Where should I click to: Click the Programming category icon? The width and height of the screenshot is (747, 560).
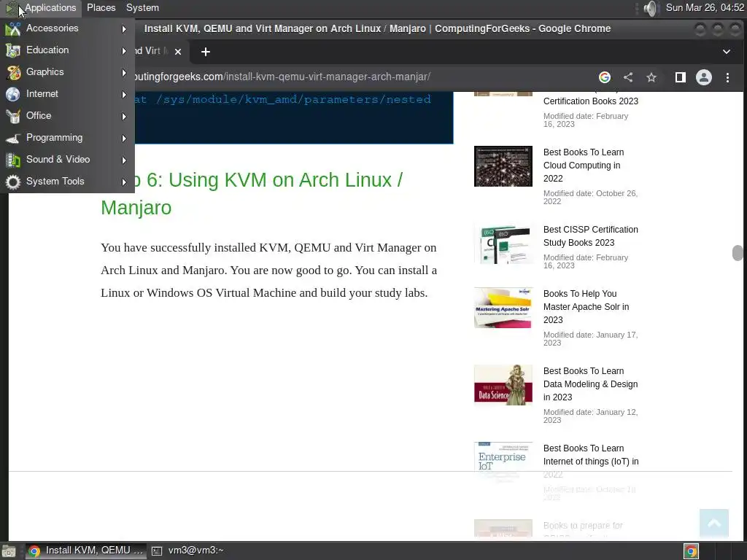coord(13,138)
